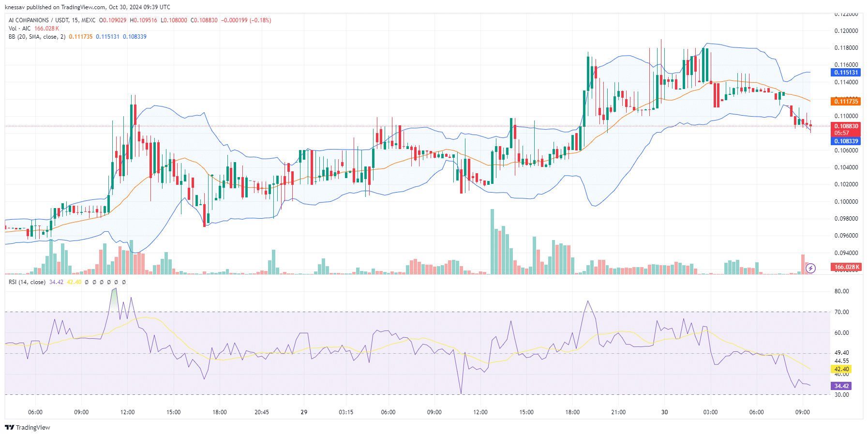Viewport: 868px width, 436px height.
Task: Click the 03:00 time axis label
Action: point(710,412)
